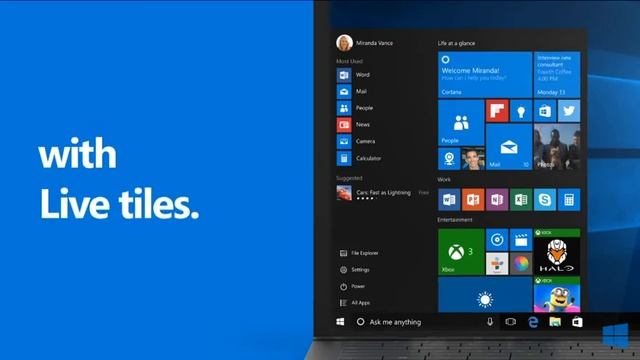Screen dimensions: 640x360
Task: Select suggested app Cars: Fast as Lightning
Action: click(382, 193)
